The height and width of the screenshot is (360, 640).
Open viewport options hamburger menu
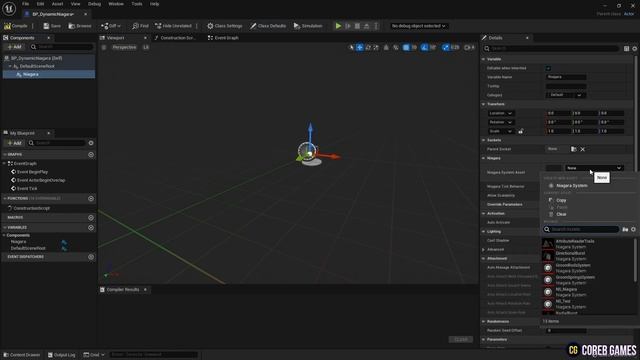[x=104, y=47]
